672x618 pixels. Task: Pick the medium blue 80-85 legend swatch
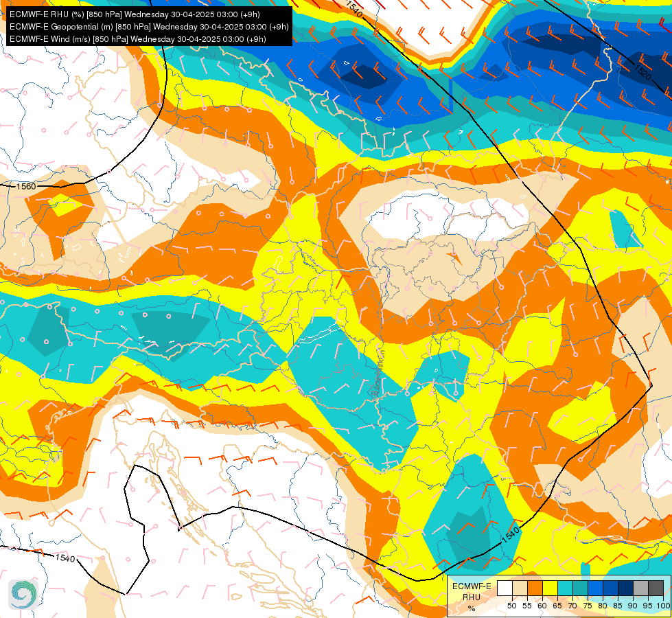point(610,588)
